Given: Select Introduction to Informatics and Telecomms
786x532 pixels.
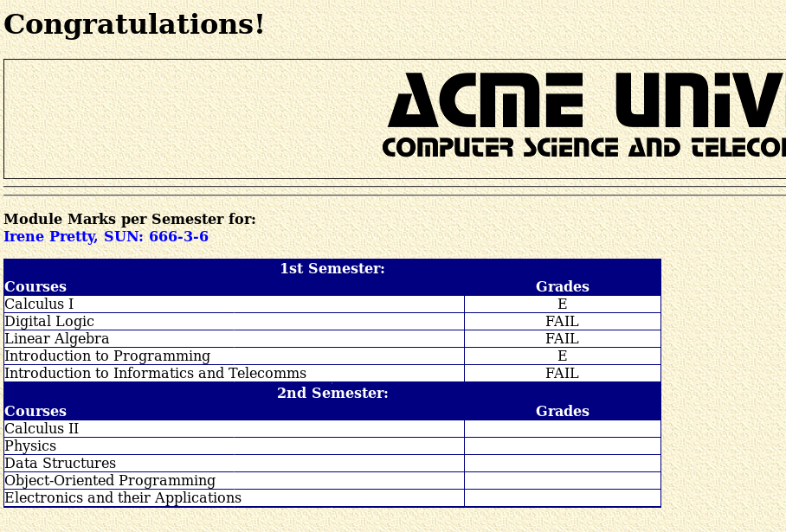Looking at the screenshot, I should [155, 374].
